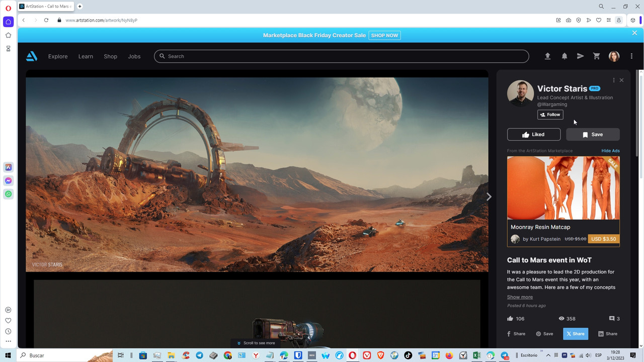The image size is (644, 362).
Task: Open the taskbar clock and date
Action: coord(615,355)
